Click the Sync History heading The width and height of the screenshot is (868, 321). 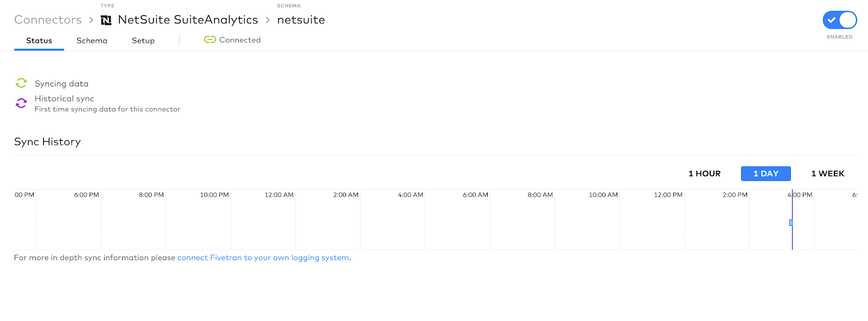click(47, 142)
